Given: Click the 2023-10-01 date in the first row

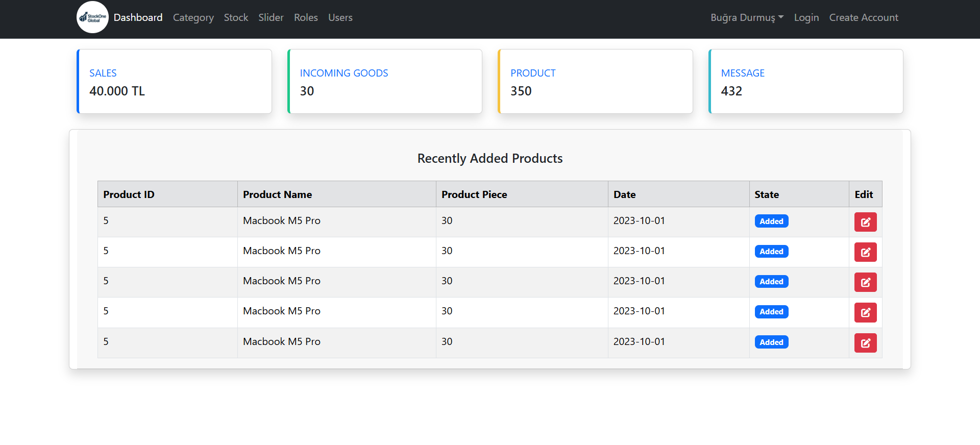Looking at the screenshot, I should point(639,220).
